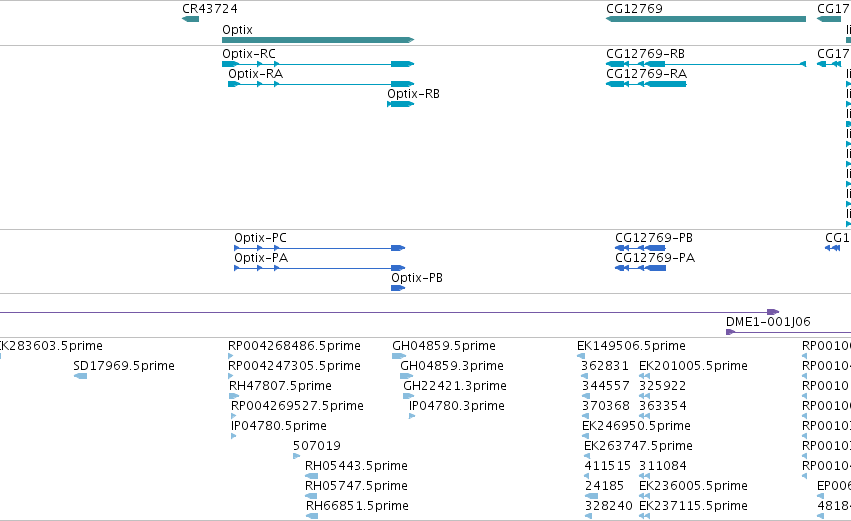Select feature 370368

(586, 416)
